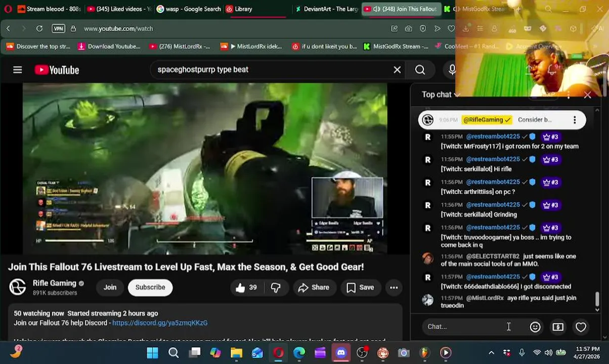Click the snapshot camera icon in address bar

click(408, 29)
